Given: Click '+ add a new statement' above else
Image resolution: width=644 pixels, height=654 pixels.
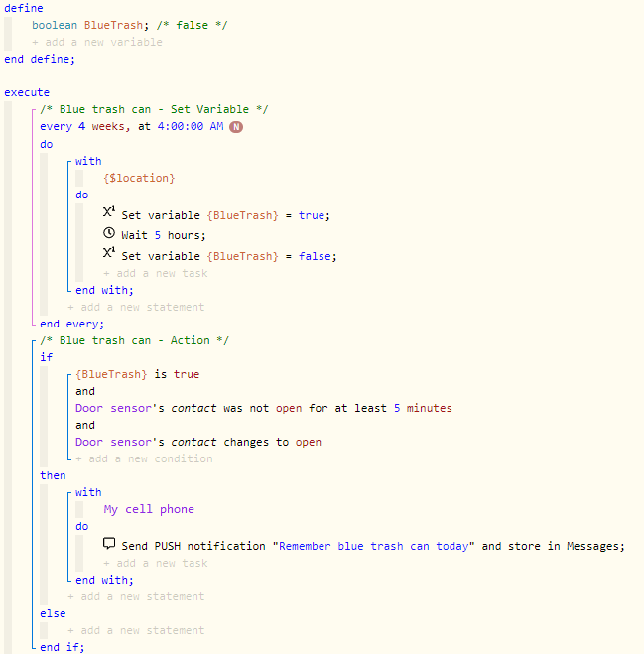Looking at the screenshot, I should click(x=136, y=596).
